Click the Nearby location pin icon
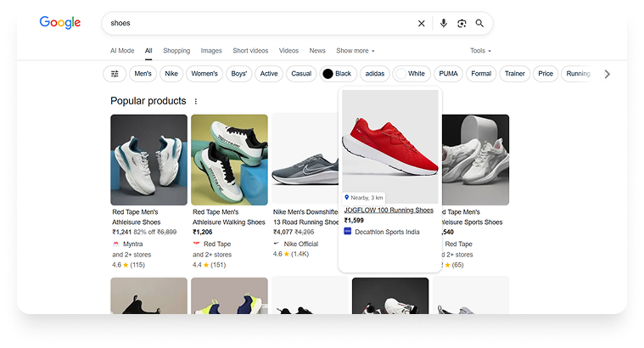Image resolution: width=644 pixels, height=348 pixels. pos(347,197)
